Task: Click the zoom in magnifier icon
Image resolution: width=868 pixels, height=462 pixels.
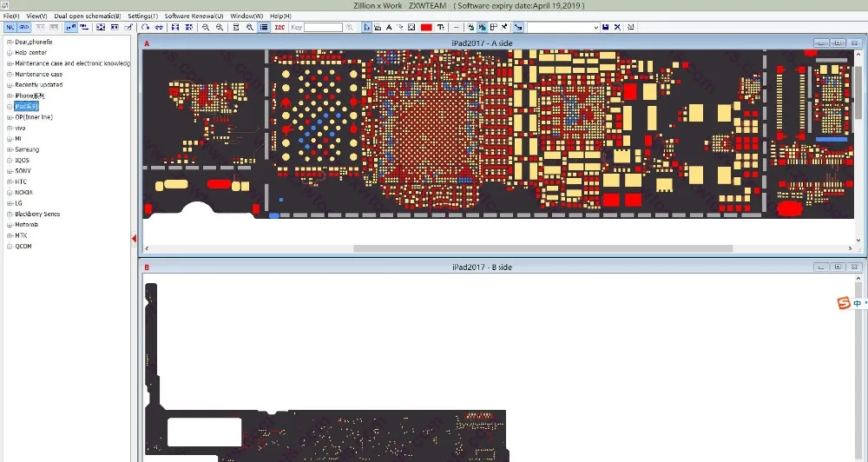Action: click(220, 27)
